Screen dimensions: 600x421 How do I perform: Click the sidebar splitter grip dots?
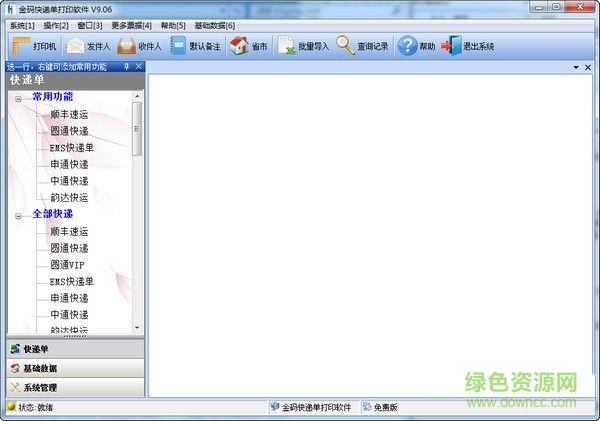75,336
